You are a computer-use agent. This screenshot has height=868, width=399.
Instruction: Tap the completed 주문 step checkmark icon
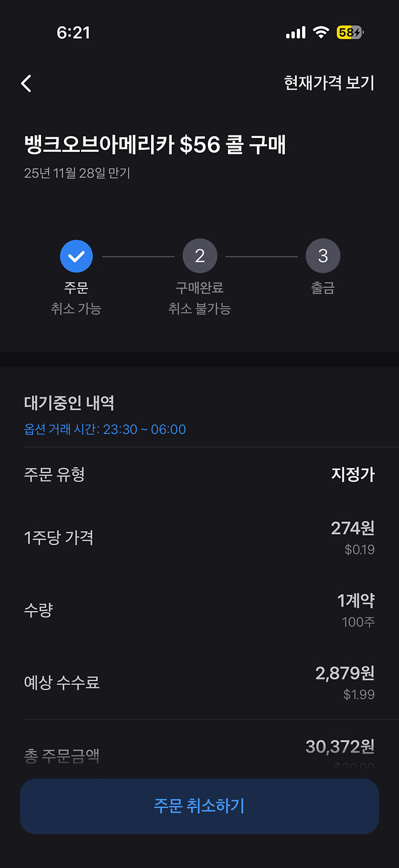point(76,255)
